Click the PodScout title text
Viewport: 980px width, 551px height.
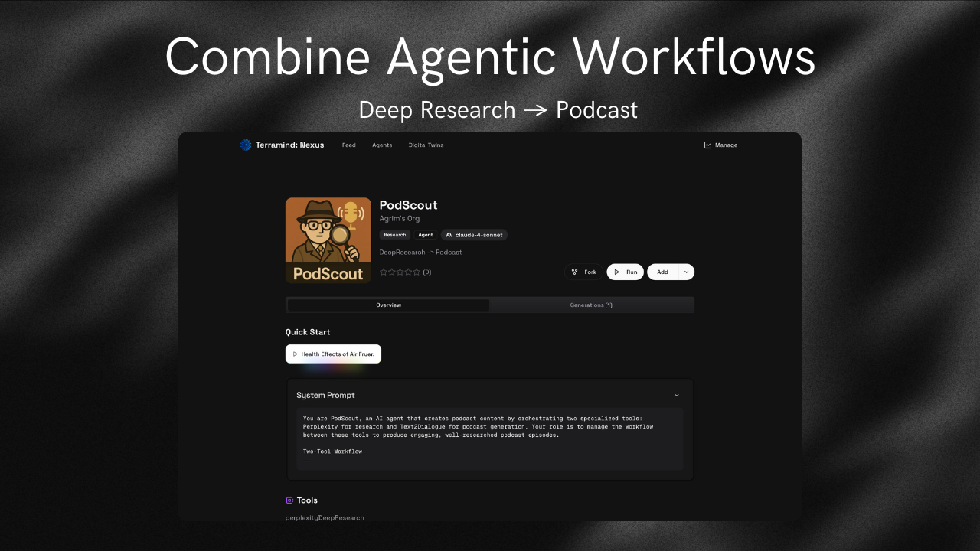click(x=409, y=204)
